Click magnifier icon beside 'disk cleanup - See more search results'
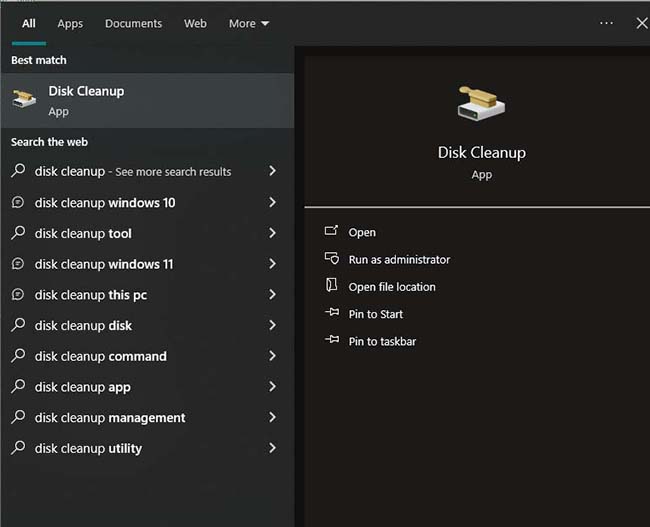The image size is (650, 527). point(18,170)
